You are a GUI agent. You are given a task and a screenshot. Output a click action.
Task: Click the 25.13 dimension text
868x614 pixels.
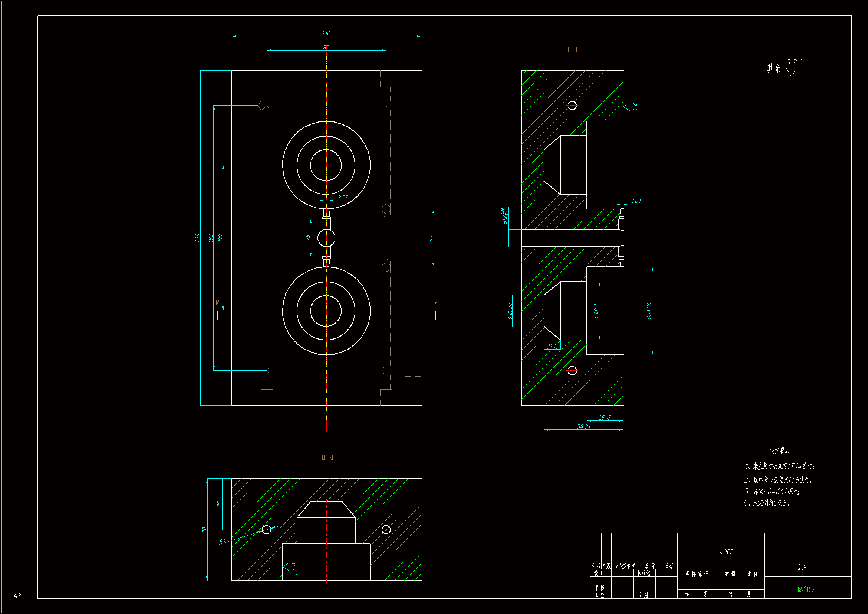coord(604,418)
